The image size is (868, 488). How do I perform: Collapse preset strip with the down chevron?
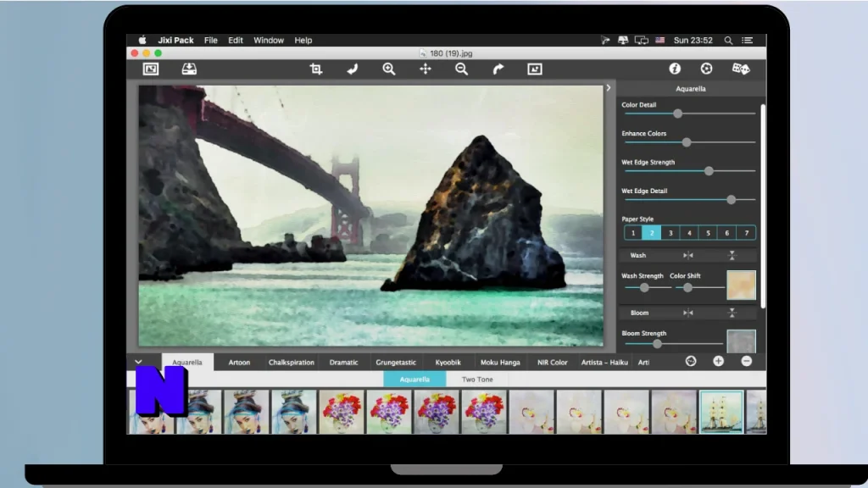[x=138, y=362]
